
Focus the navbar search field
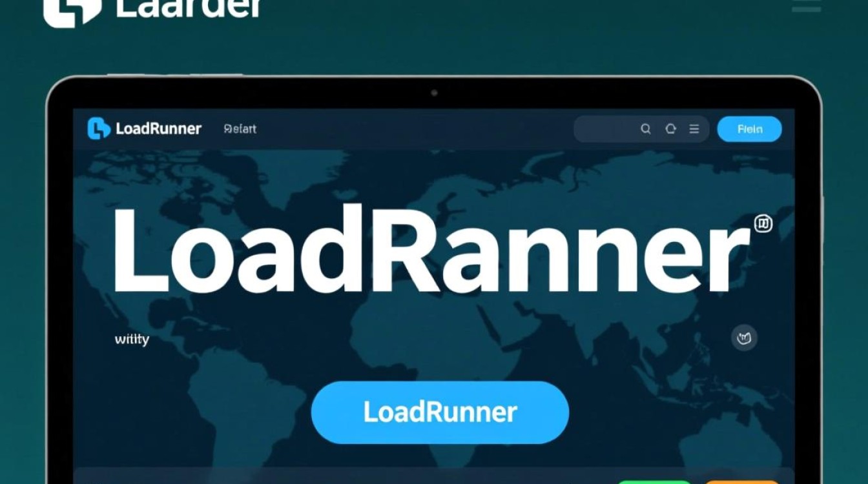(641, 129)
